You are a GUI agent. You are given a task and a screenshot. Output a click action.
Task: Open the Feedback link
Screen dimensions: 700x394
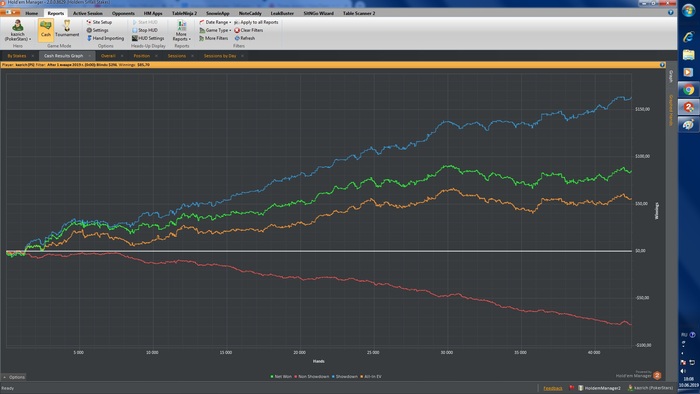point(553,388)
